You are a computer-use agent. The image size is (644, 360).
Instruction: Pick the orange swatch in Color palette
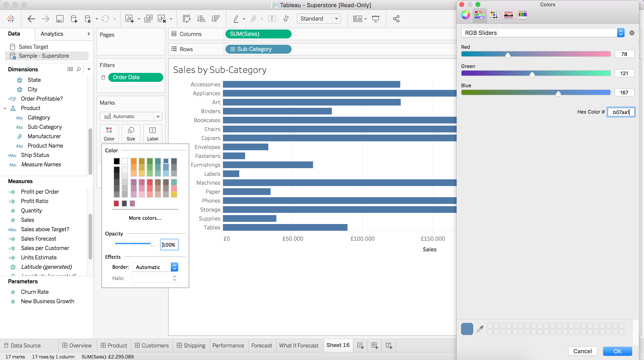coord(133,161)
